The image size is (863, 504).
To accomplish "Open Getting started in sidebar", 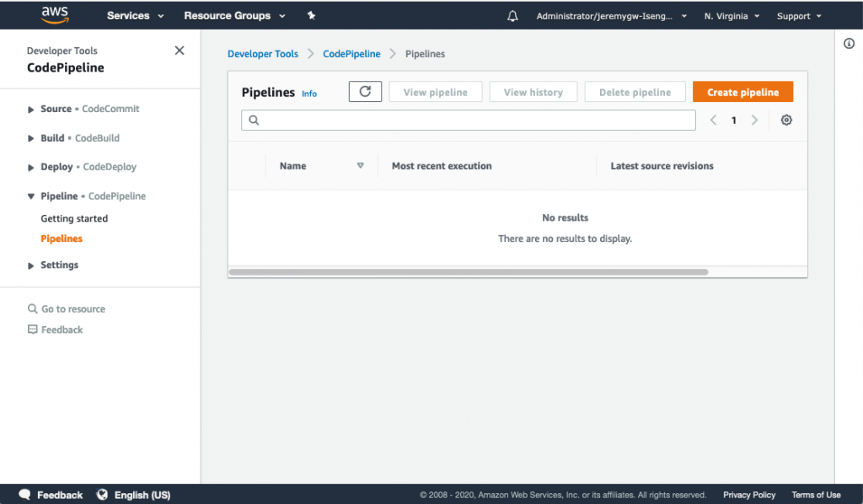I will pos(74,218).
